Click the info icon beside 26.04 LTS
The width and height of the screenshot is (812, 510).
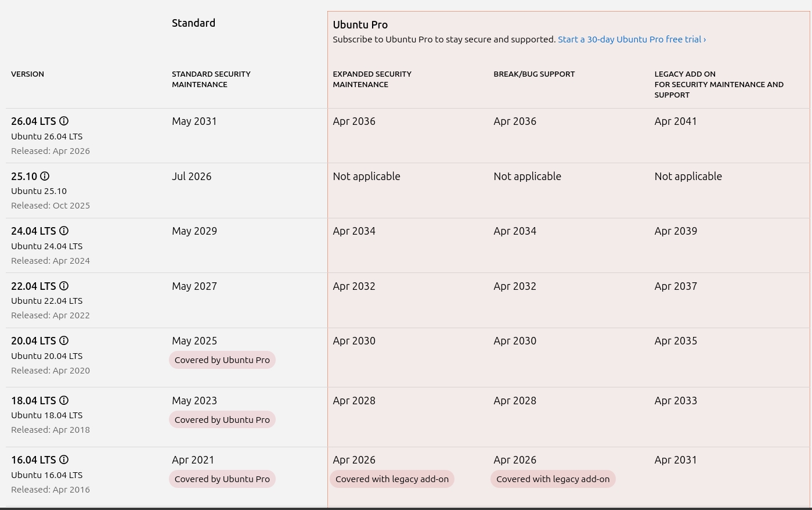pyautogui.click(x=64, y=121)
